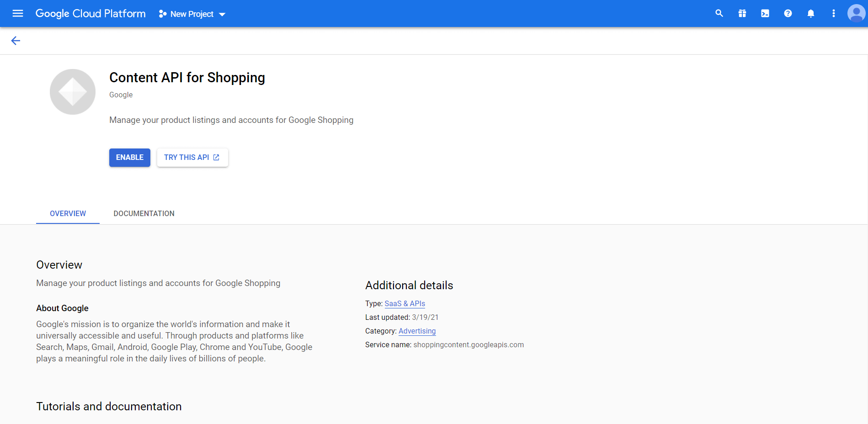
Task: Activate Cloud Shell terminal icon
Action: pyautogui.click(x=765, y=14)
